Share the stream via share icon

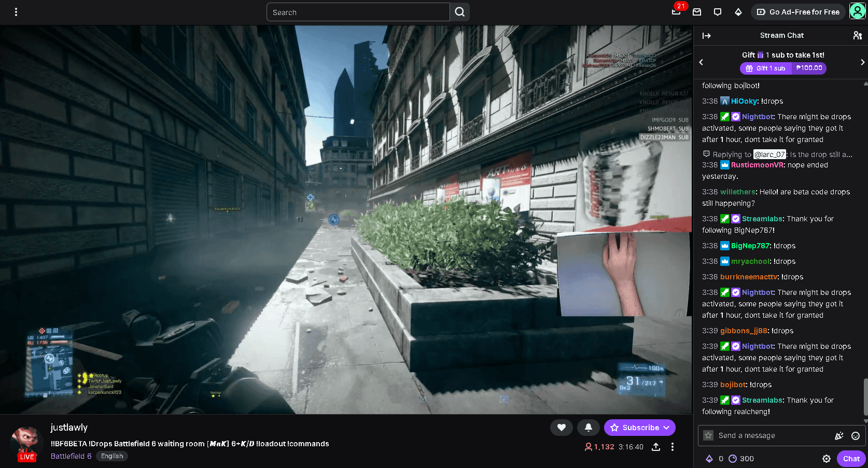[656, 447]
